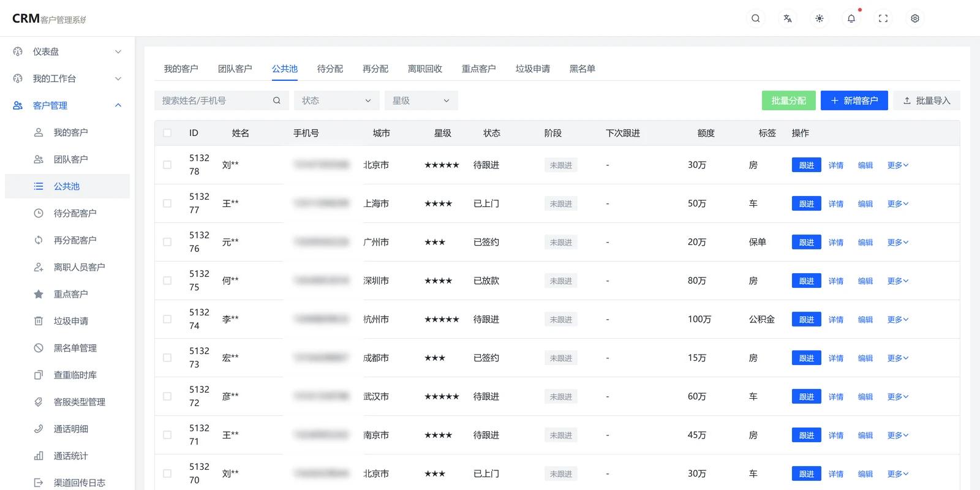Click the language translation icon
This screenshot has height=490, width=980.
tap(788, 18)
